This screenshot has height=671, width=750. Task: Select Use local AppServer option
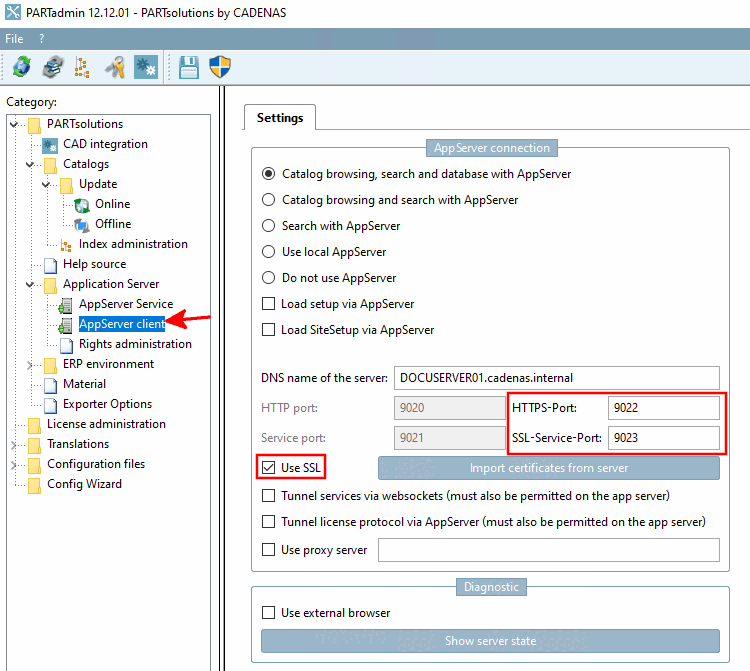[268, 252]
